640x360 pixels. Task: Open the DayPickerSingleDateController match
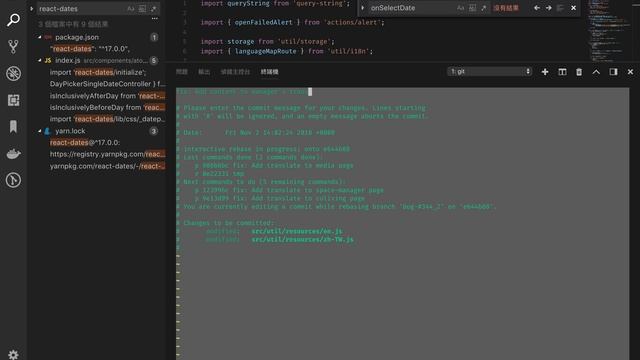tap(107, 84)
